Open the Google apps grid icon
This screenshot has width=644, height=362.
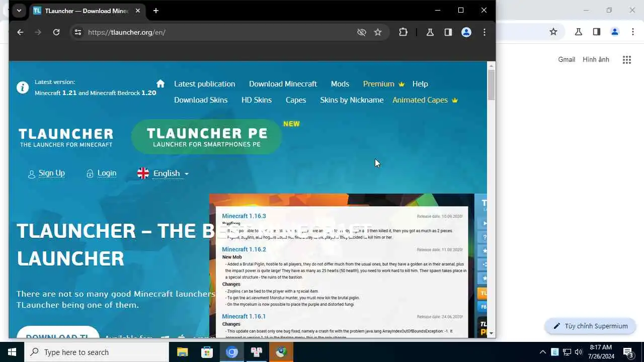click(627, 60)
